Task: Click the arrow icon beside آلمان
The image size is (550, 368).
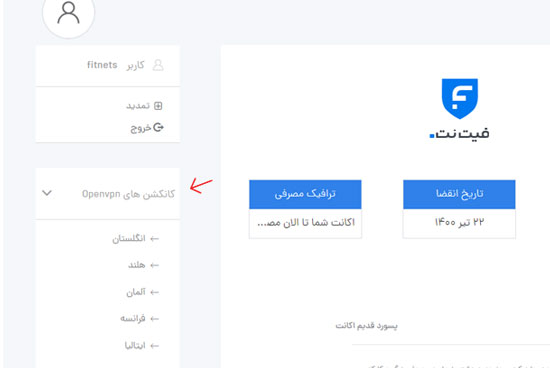Action: [154, 292]
